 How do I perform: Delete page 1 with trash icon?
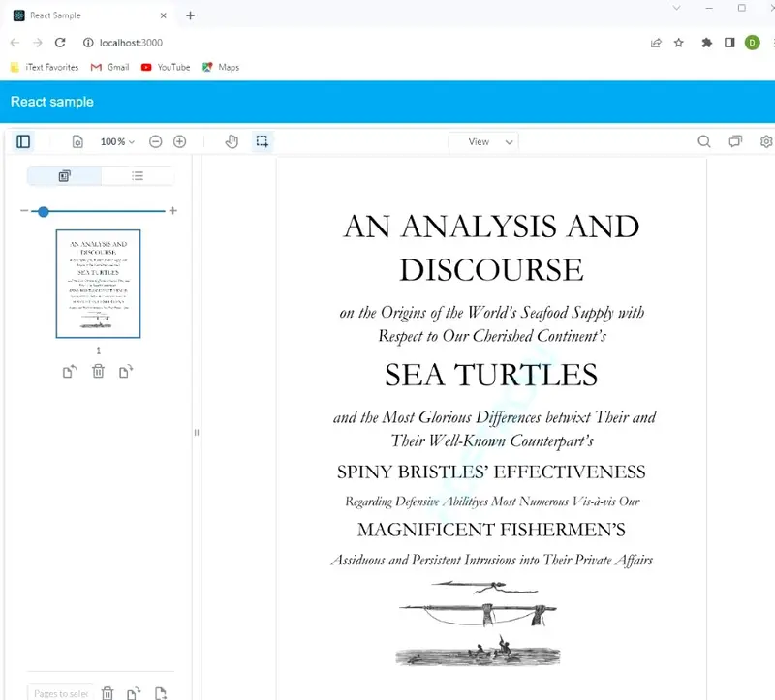click(x=99, y=371)
